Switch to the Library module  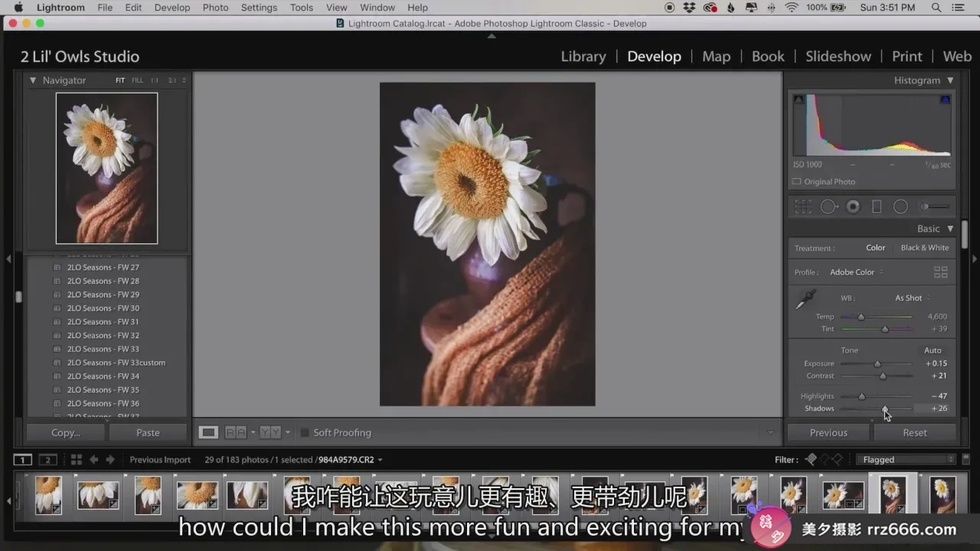(x=583, y=57)
